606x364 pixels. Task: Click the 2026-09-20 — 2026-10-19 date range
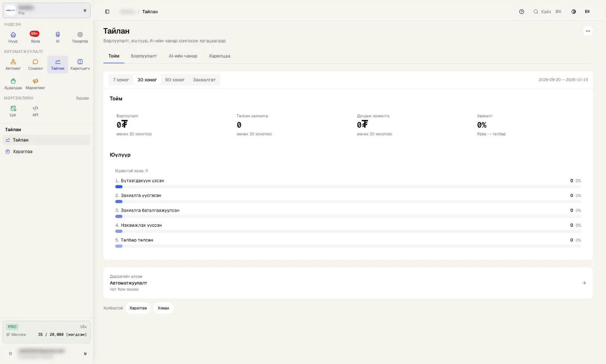563,80
